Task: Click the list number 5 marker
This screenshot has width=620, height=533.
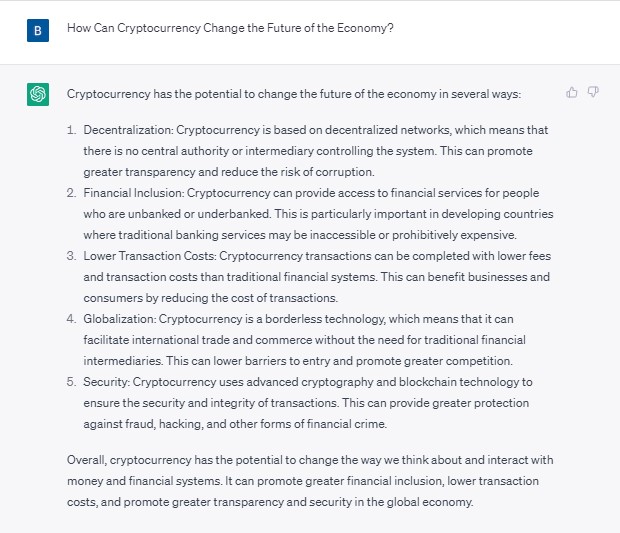Action: pos(72,382)
